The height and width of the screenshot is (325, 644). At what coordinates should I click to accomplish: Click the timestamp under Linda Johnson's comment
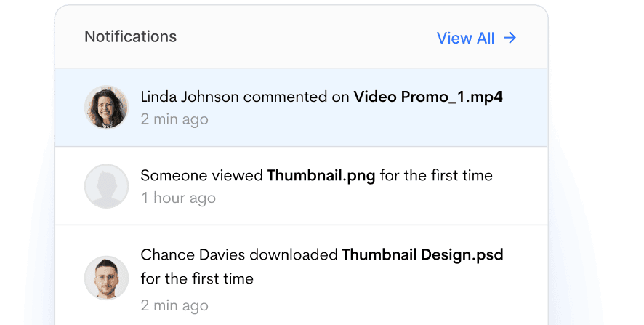[174, 119]
